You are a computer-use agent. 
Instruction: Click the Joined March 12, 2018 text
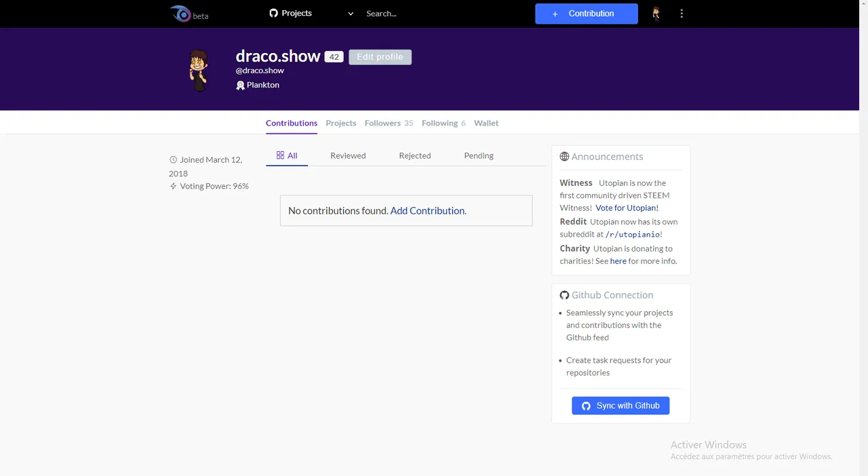click(x=205, y=166)
